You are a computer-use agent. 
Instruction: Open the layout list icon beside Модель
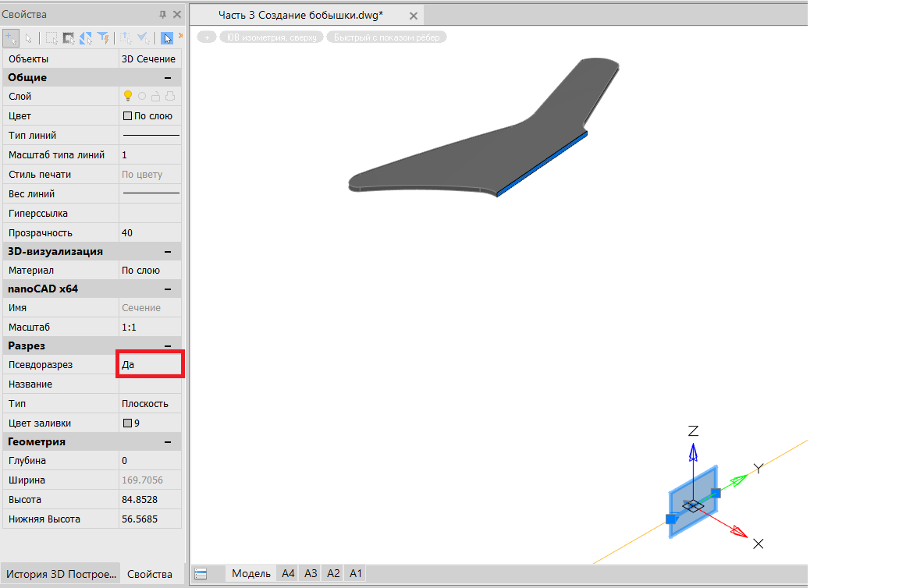[x=201, y=574]
